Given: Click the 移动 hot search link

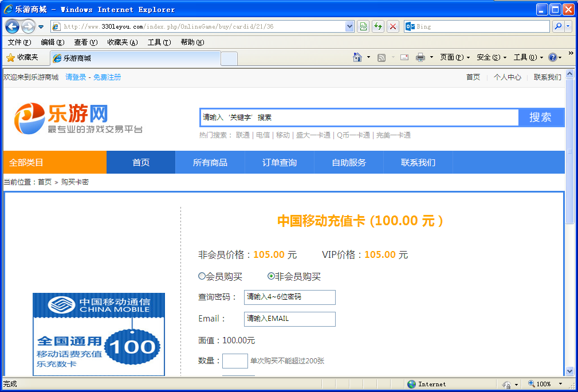Looking at the screenshot, I should click(283, 135).
